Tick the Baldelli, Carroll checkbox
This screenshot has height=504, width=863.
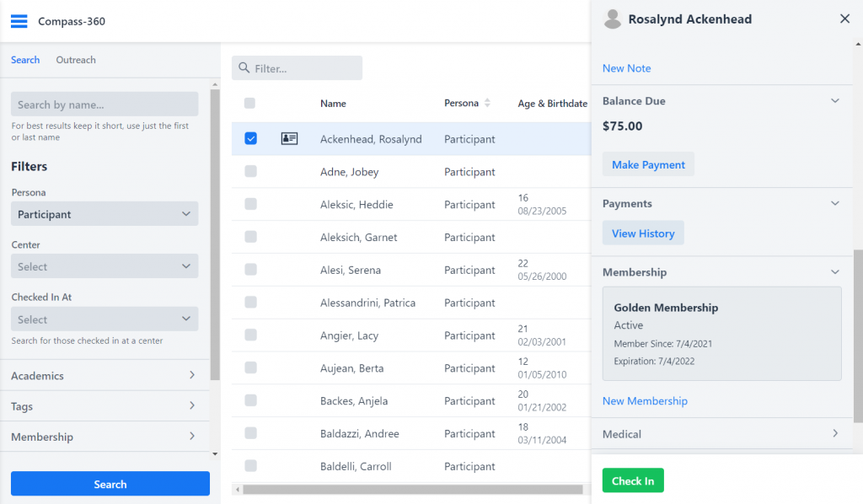(250, 466)
